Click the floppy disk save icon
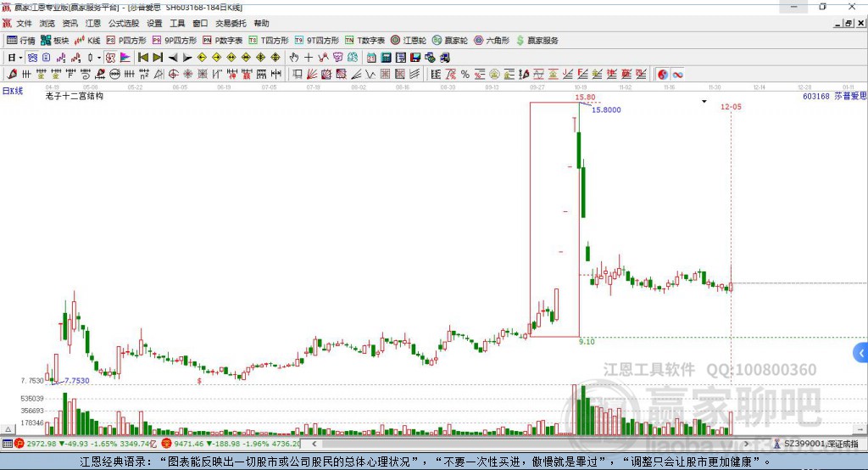This screenshot has height=470, width=868. tap(415, 58)
